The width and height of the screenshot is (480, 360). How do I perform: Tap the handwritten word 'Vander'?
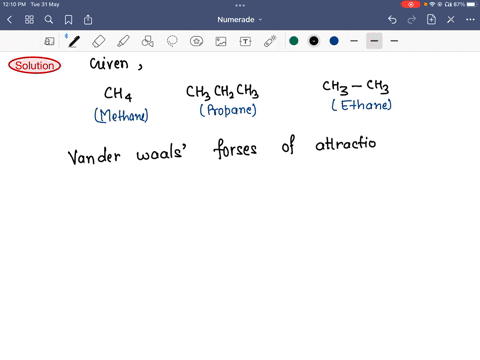[94, 156]
